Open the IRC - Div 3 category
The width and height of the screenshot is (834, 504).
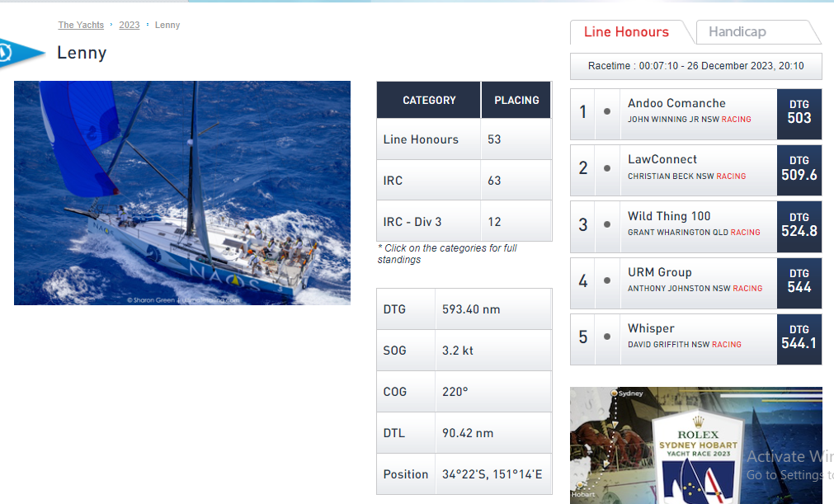pos(412,222)
